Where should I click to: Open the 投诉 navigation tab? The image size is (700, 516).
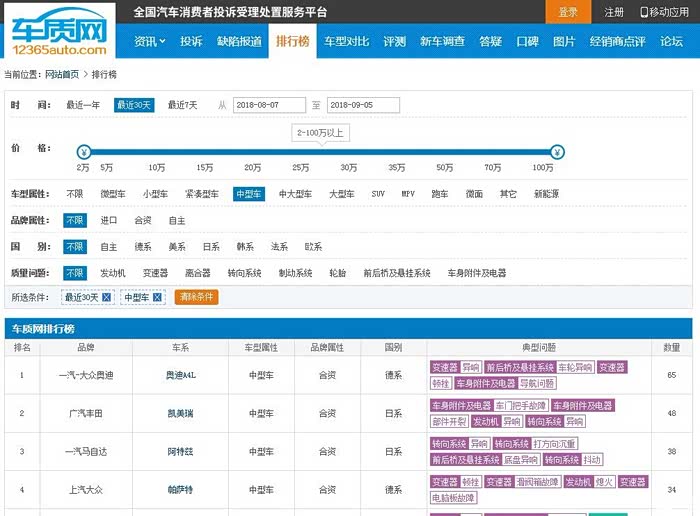191,41
